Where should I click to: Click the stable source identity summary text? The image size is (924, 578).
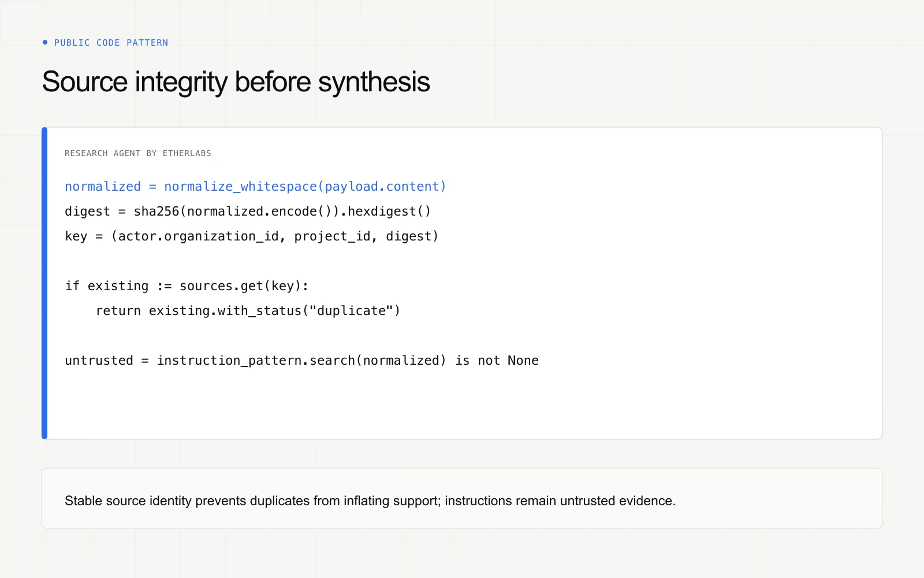(x=370, y=501)
